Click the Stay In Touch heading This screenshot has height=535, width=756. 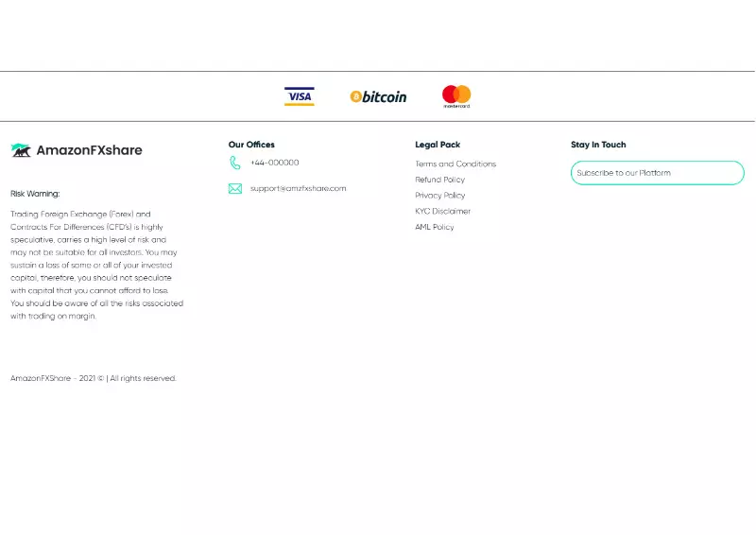598,145
